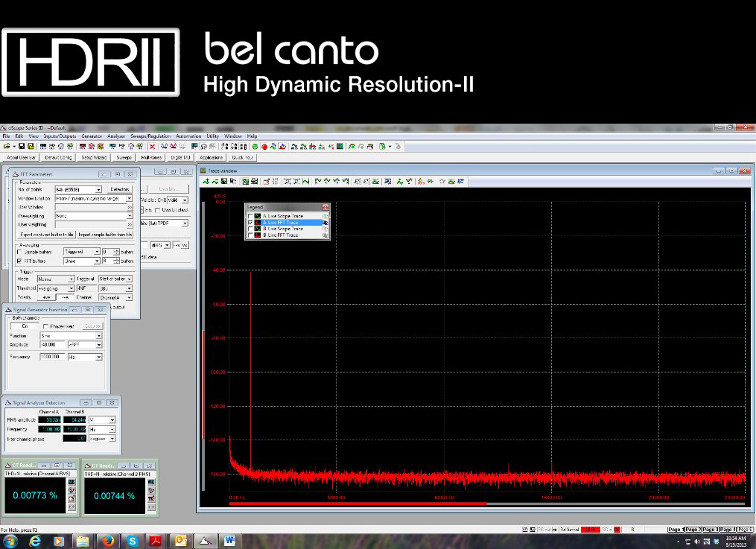Open Adobe Reader from the taskbar
This screenshot has height=549, width=756.
[x=156, y=542]
